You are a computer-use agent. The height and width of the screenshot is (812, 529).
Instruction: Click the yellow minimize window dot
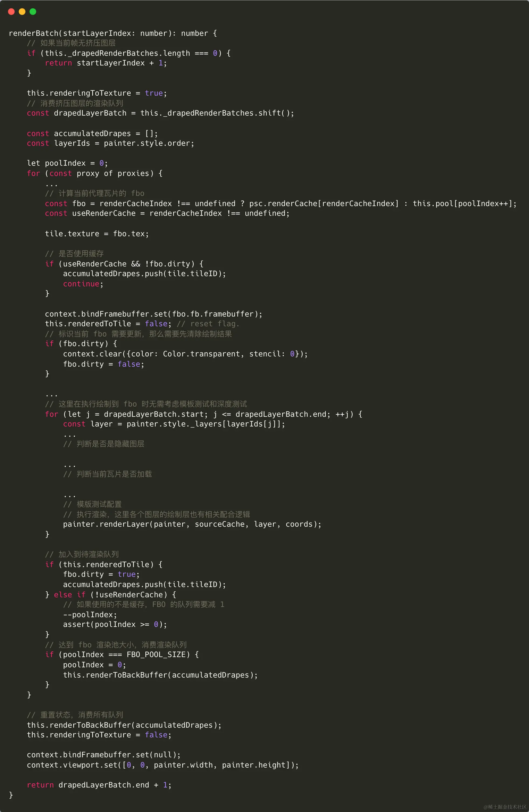(22, 12)
